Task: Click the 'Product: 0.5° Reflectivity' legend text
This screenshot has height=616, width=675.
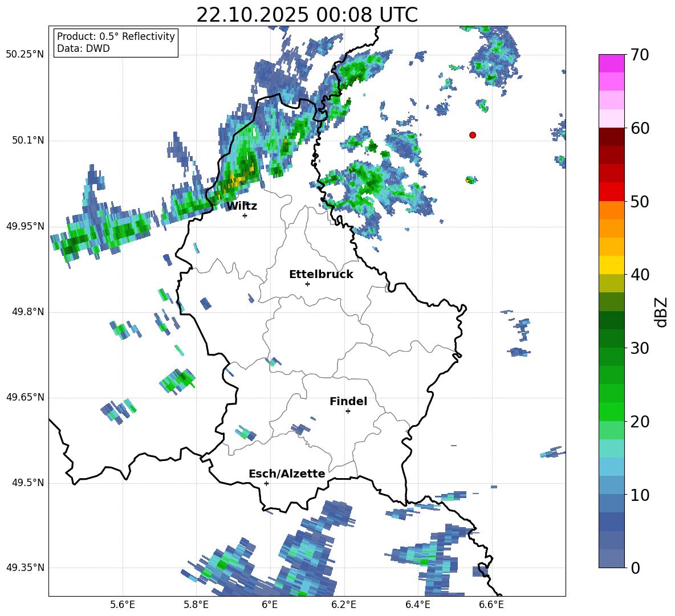Action: coord(116,36)
